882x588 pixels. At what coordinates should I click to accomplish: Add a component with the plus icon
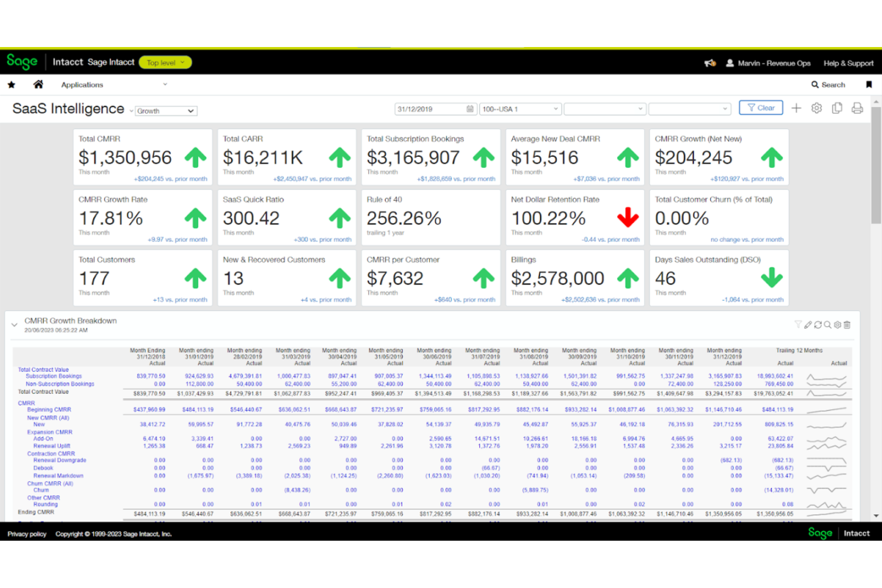(x=796, y=108)
